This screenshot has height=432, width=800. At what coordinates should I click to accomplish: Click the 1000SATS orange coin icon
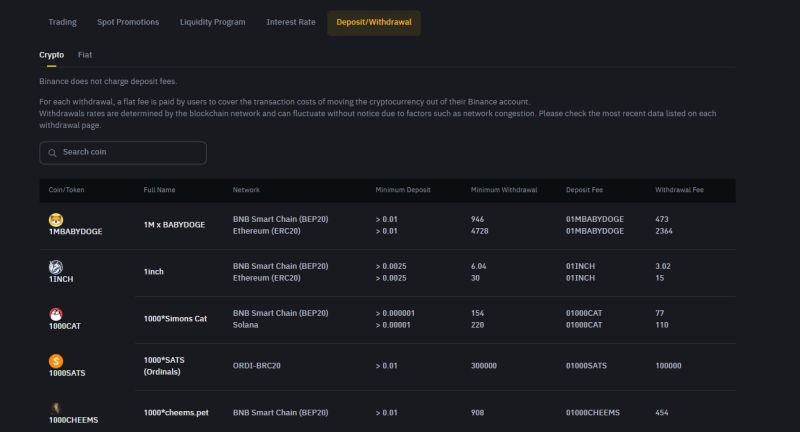click(56, 361)
